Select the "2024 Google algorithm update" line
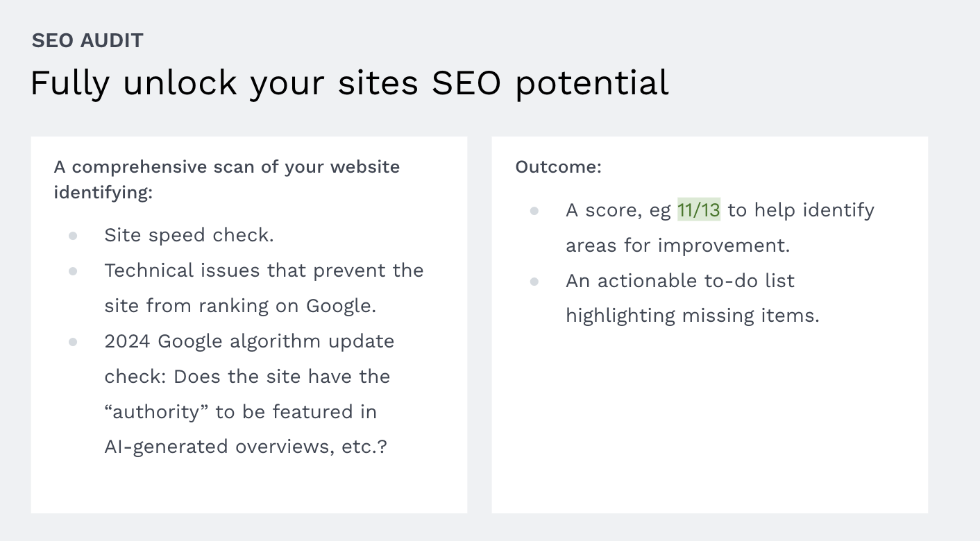The image size is (980, 541). click(x=249, y=341)
